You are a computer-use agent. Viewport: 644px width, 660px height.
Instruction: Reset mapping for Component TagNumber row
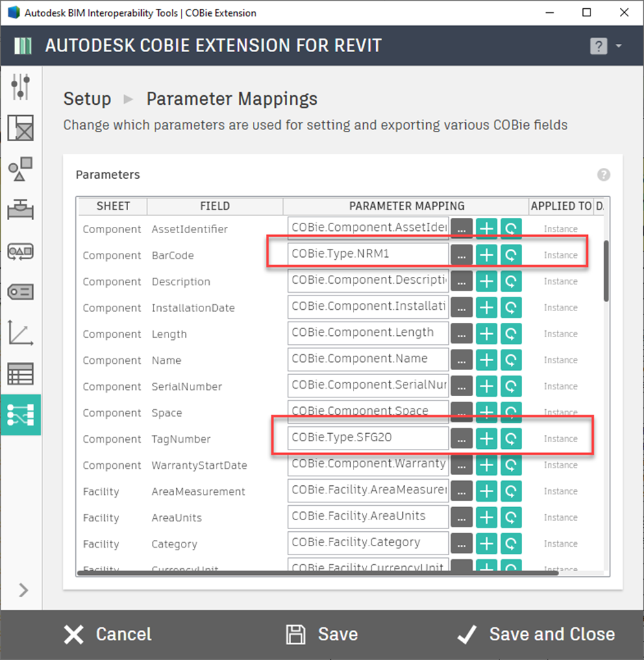pos(511,439)
